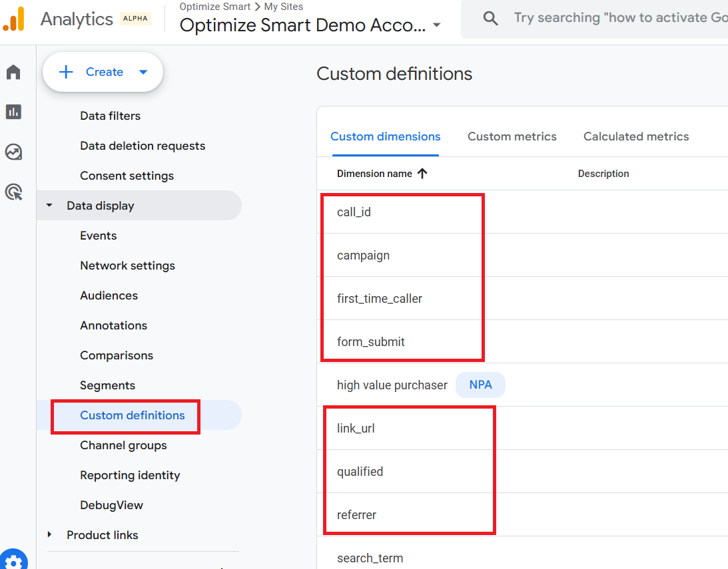Screen dimensions: 728x569
Task: Open the first_time_caller dimension row
Action: [380, 299]
